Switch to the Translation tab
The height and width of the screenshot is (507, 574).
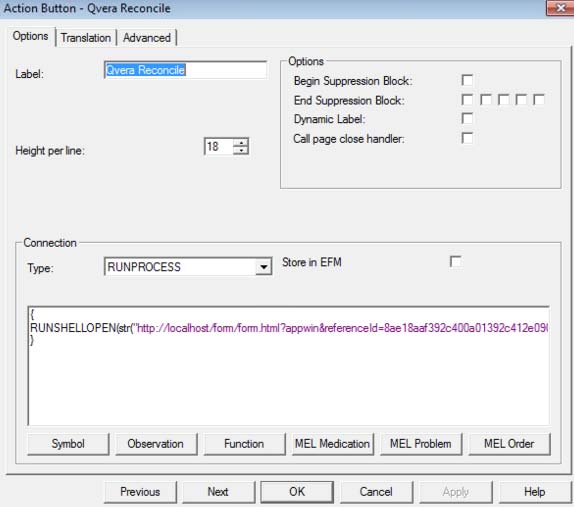pos(86,38)
